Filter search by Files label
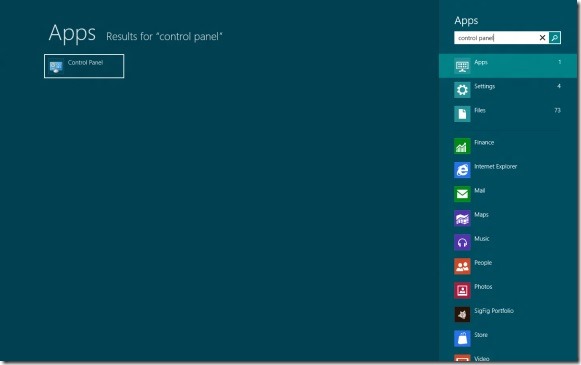Image resolution: width=581 pixels, height=365 pixels. tap(480, 110)
